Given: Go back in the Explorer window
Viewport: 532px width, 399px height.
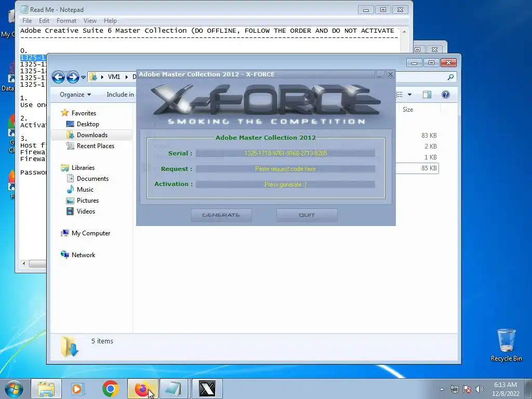Looking at the screenshot, I should coord(58,77).
